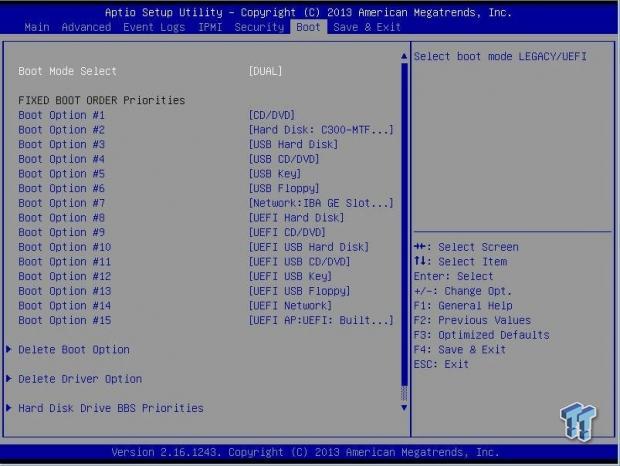The height and width of the screenshot is (466, 620).
Task: Select the Boot Option #1 label
Action: (x=61, y=115)
